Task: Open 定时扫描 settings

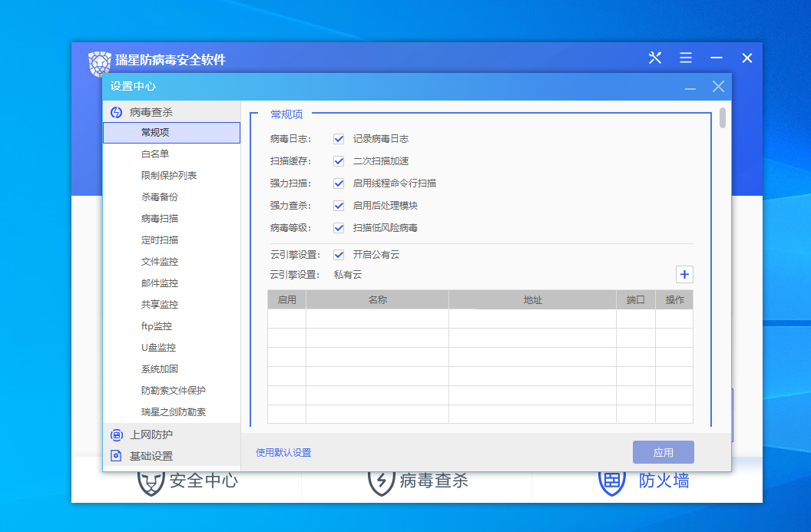Action: (x=172, y=240)
